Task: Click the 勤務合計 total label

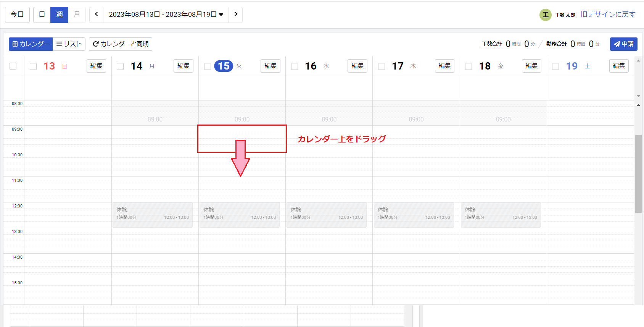Action: pos(556,44)
